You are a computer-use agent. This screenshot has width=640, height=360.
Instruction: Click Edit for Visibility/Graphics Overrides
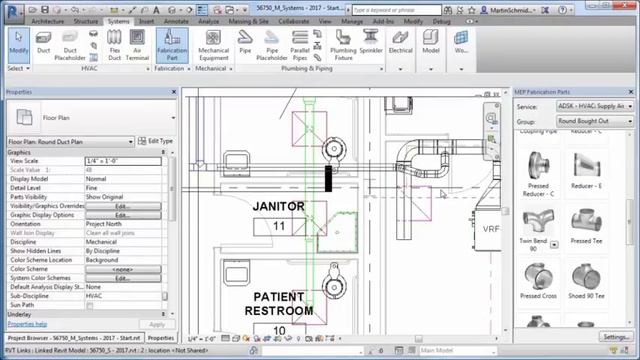tap(123, 206)
